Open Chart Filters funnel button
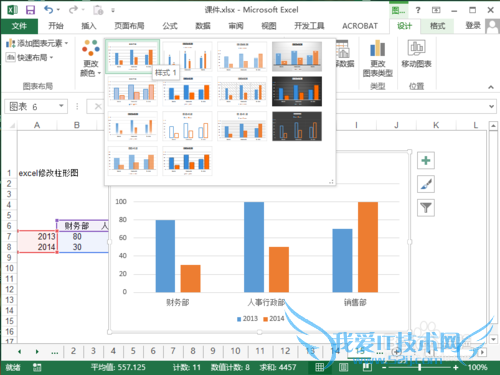The width and height of the screenshot is (500, 375). pyautogui.click(x=426, y=208)
